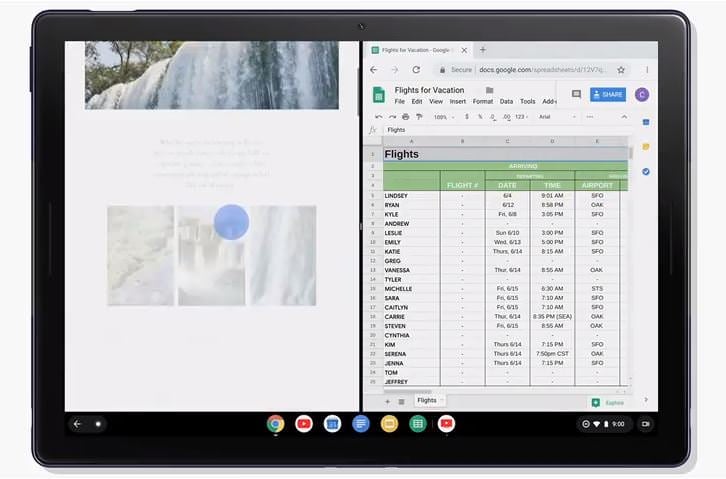Open the Edit menu
The width and height of the screenshot is (726, 479).
point(417,101)
